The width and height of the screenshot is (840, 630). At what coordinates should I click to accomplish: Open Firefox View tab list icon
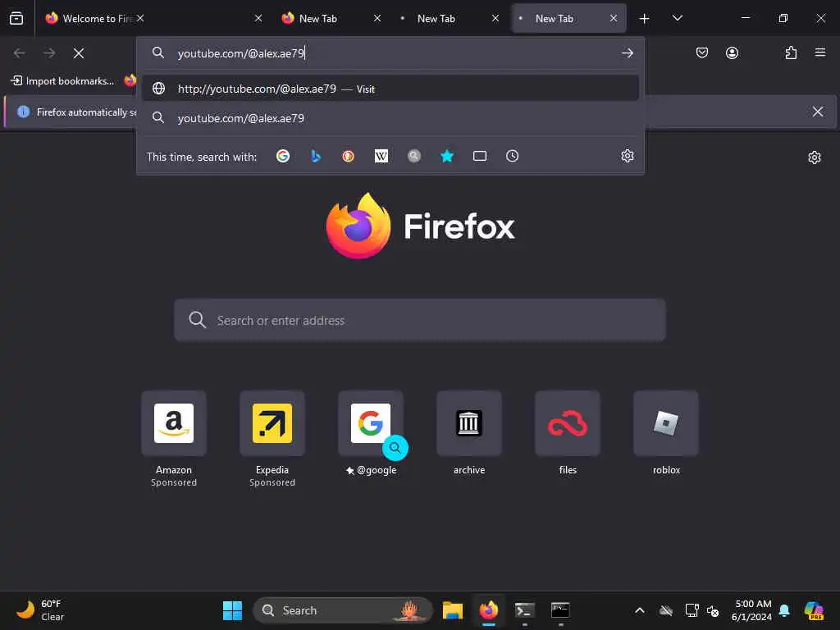tap(16, 18)
